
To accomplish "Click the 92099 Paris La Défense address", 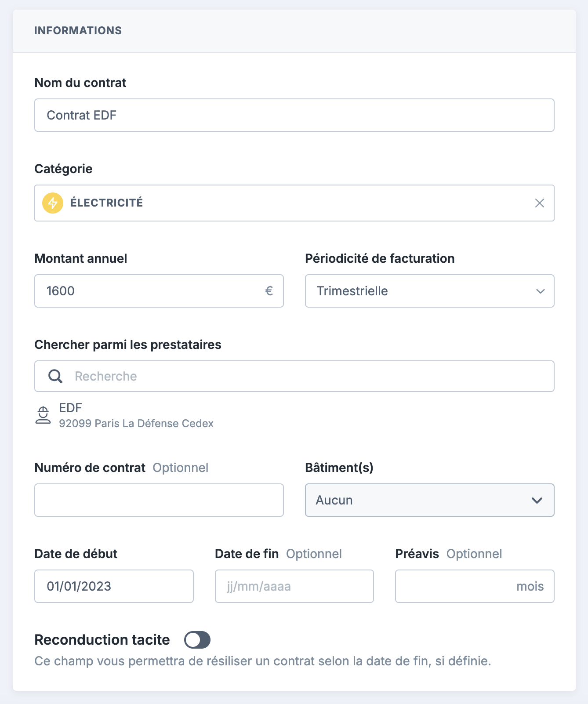I will tap(136, 423).
